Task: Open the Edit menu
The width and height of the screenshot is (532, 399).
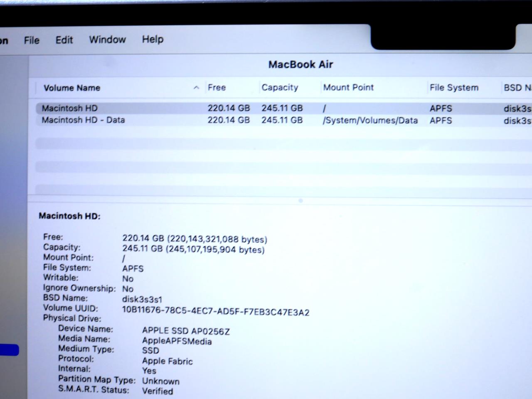Action: (x=64, y=40)
